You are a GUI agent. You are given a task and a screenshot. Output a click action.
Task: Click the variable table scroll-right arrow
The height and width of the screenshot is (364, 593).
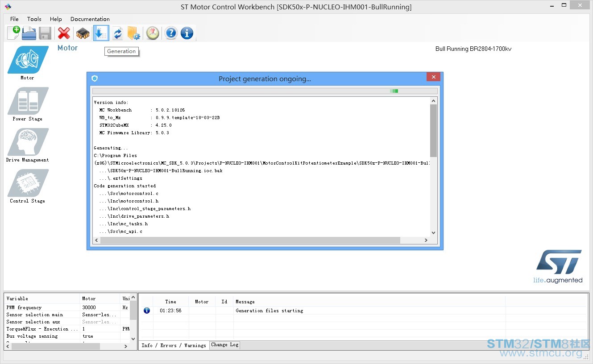126,346
